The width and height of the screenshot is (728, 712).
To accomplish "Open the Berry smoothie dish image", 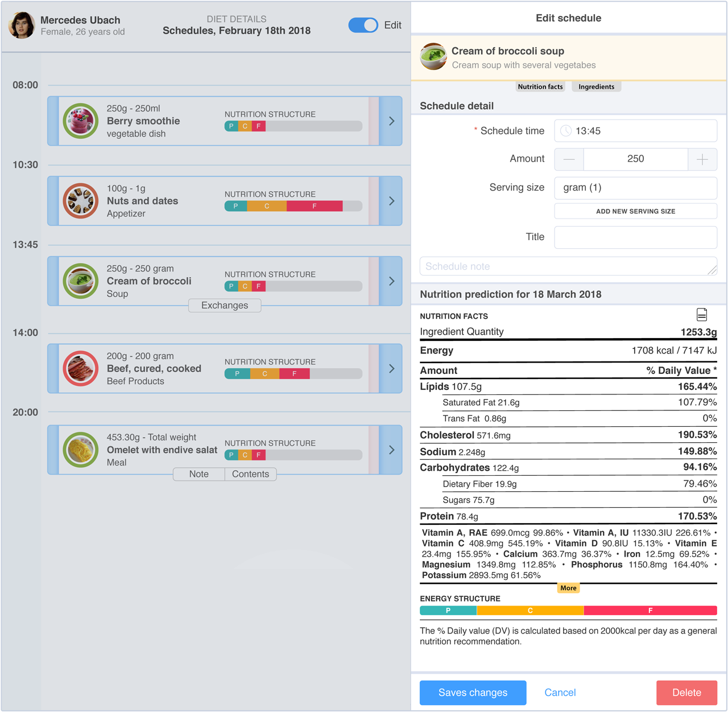I will [81, 121].
